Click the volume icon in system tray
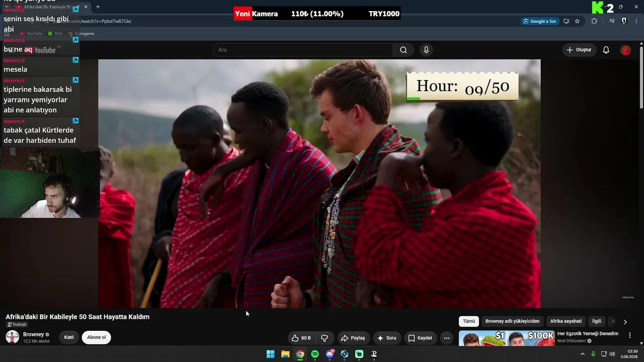Image resolution: width=644 pixels, height=362 pixels. [x=612, y=354]
